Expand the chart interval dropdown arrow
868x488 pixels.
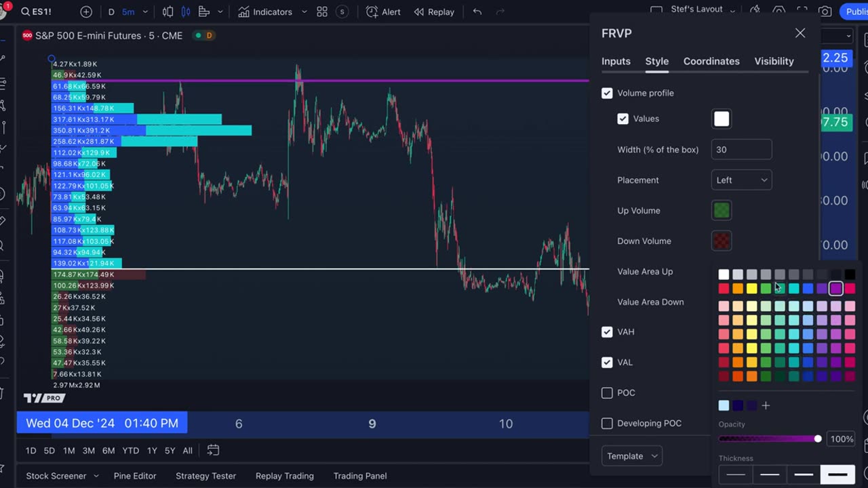pyautogui.click(x=145, y=12)
